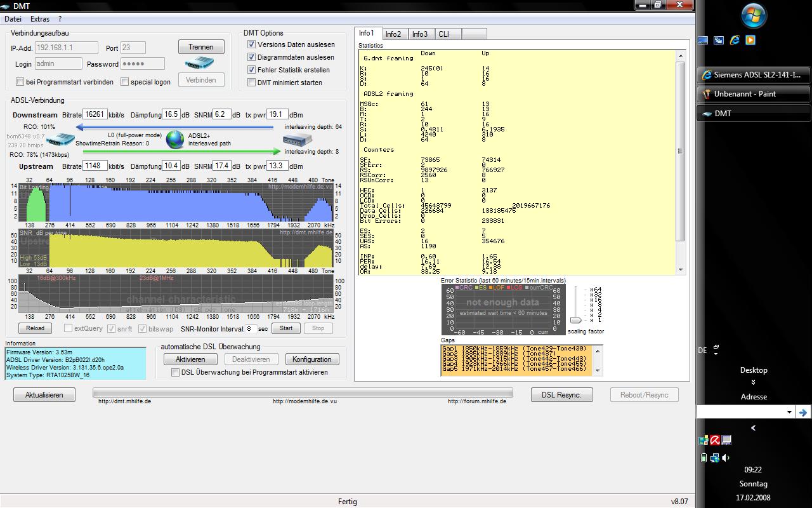Expand the Desktop toolbar chevron

coord(753,382)
